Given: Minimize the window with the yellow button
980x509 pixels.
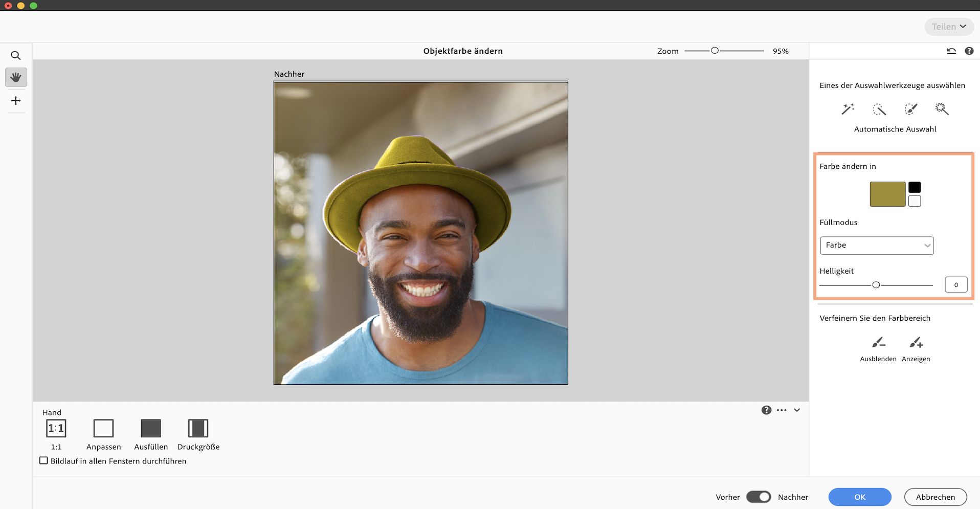Looking at the screenshot, I should coord(20,6).
